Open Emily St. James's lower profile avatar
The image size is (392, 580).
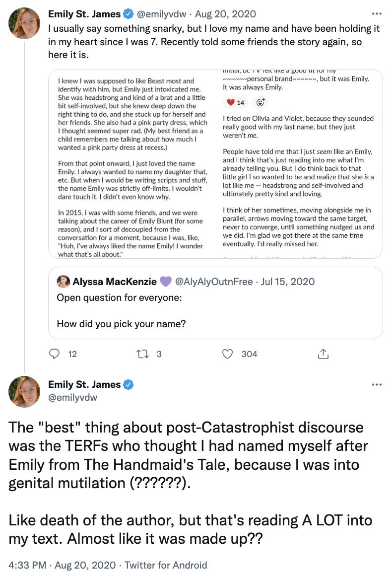coord(25,392)
